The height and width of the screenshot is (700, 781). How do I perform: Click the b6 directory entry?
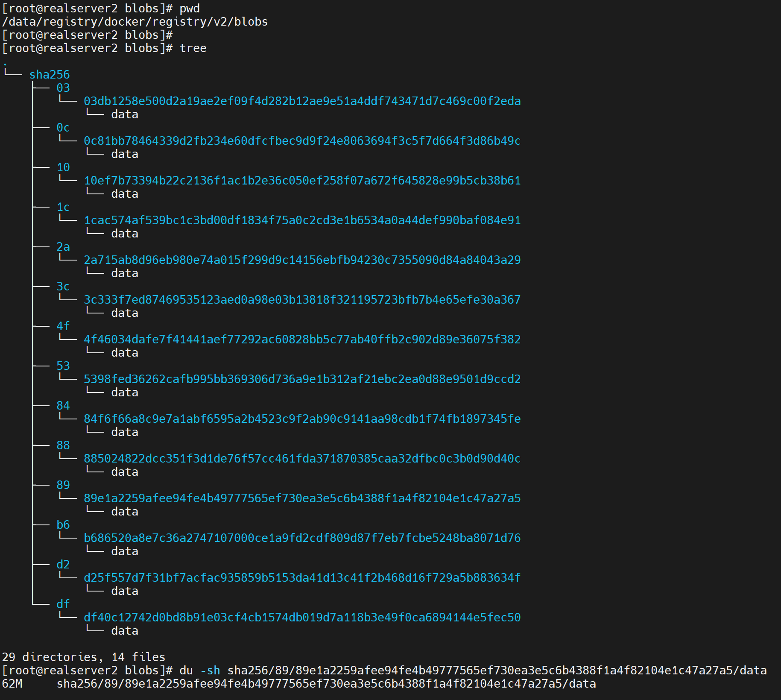tap(63, 525)
